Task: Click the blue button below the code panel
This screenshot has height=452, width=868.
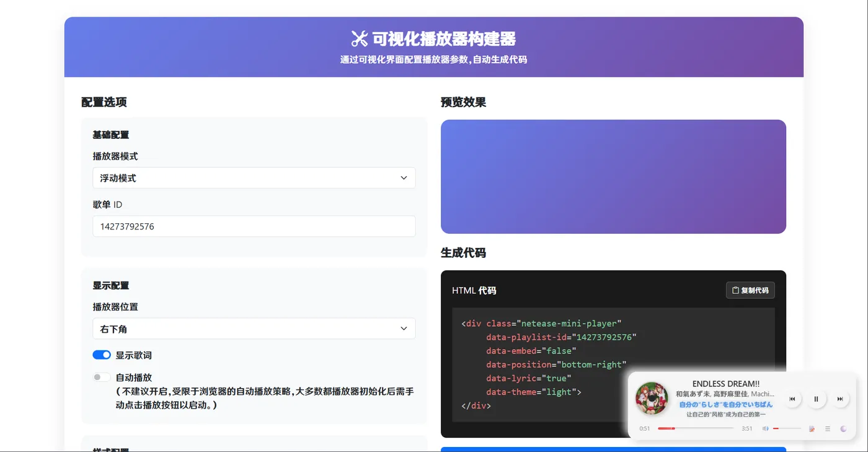Action: coord(613,450)
